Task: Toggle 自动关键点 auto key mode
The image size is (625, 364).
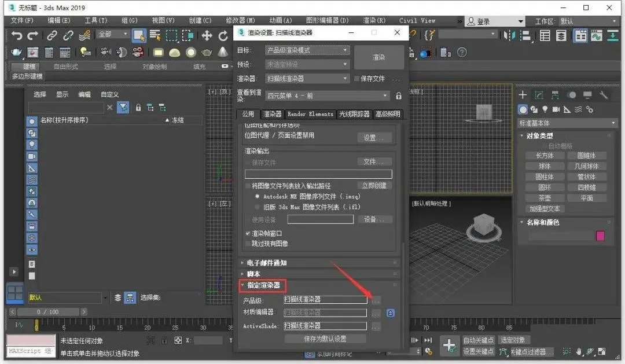Action: point(478,340)
